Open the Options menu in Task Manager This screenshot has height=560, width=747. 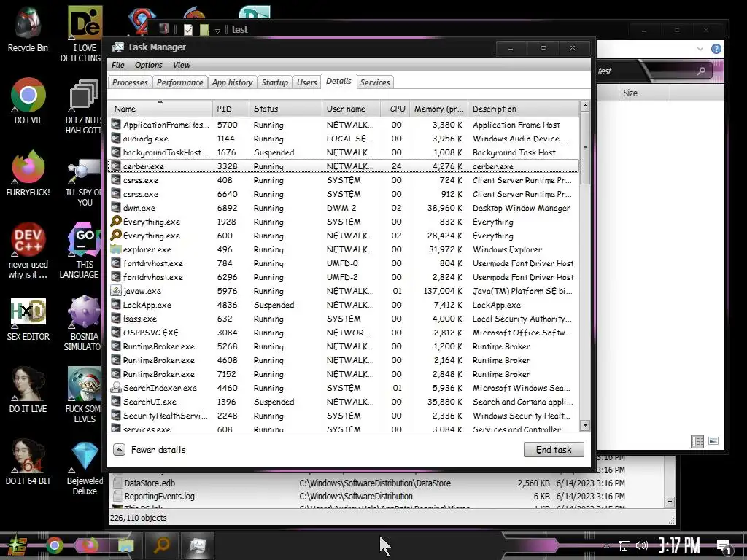pos(148,65)
